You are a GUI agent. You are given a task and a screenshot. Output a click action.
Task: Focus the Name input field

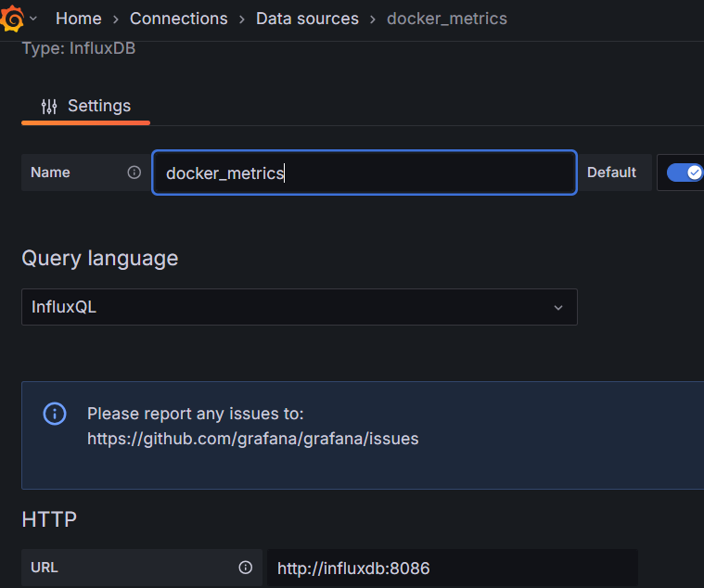(x=365, y=173)
